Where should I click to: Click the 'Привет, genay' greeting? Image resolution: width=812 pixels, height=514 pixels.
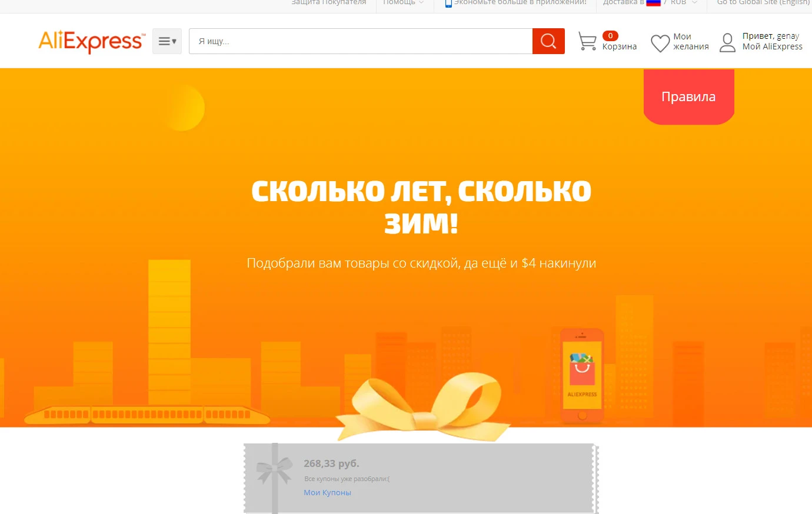[771, 36]
